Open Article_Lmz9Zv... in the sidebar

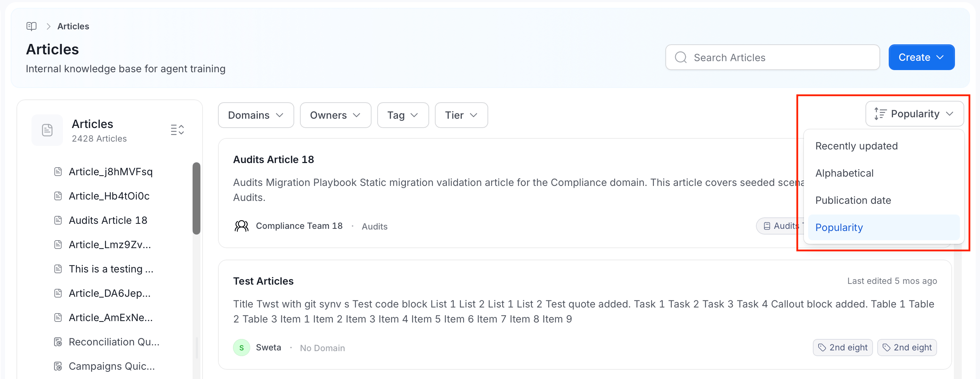[x=110, y=245]
